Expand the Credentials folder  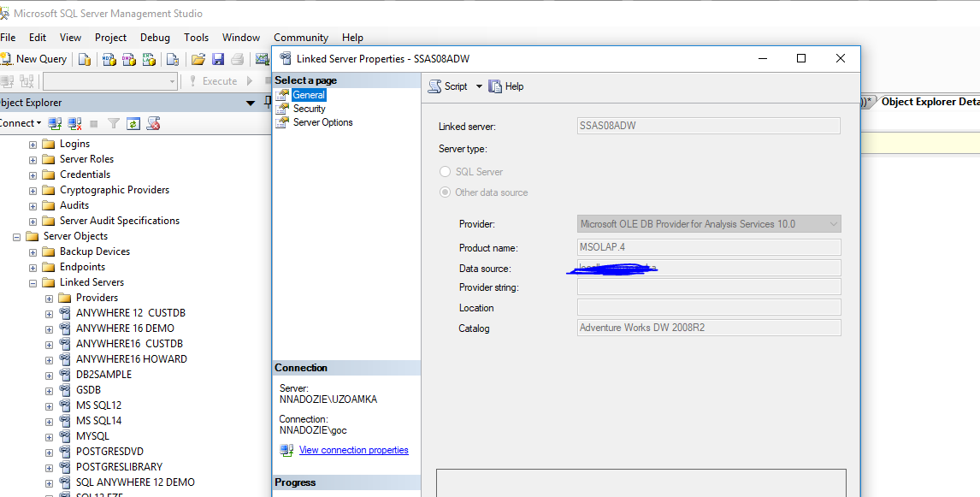tap(33, 175)
